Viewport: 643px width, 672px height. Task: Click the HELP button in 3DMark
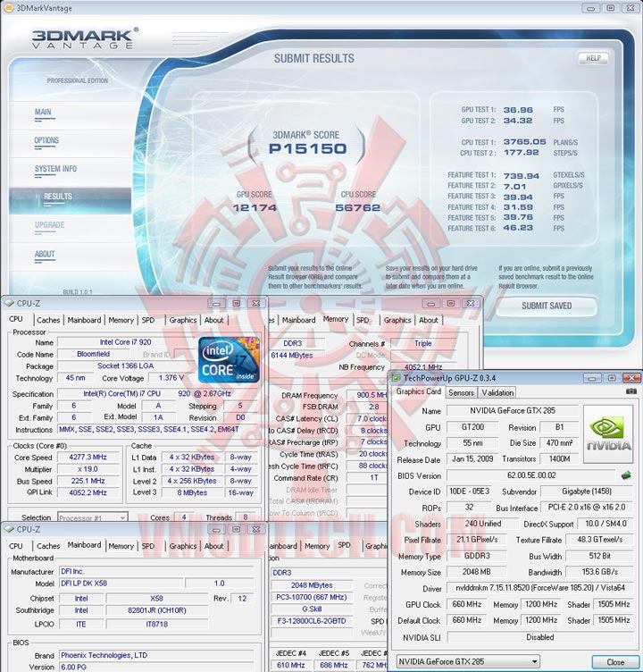[x=593, y=58]
